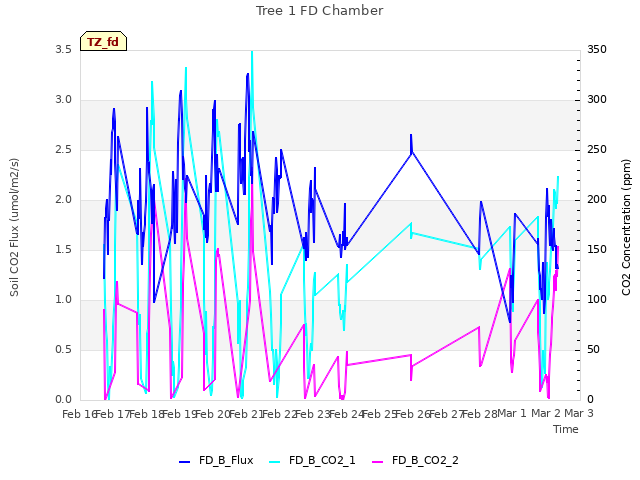The height and width of the screenshot is (480, 640).
Task: Click the '350' right axis tick label
Action: (x=597, y=49)
